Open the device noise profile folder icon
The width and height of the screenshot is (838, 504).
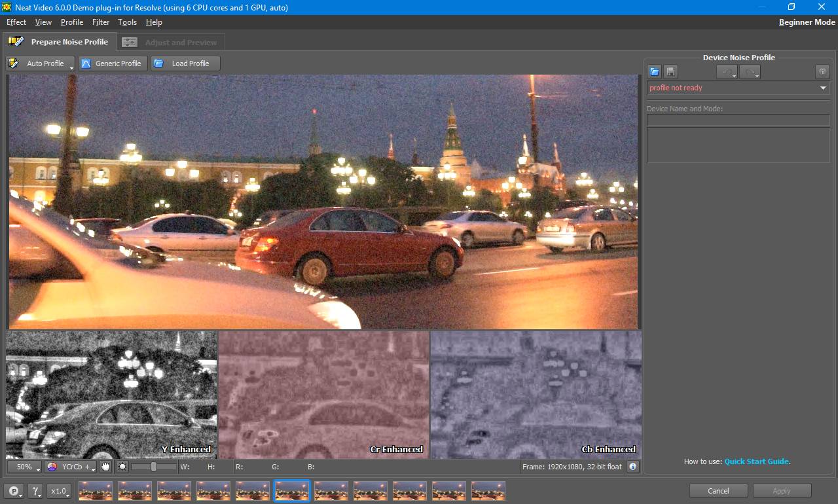tap(654, 72)
